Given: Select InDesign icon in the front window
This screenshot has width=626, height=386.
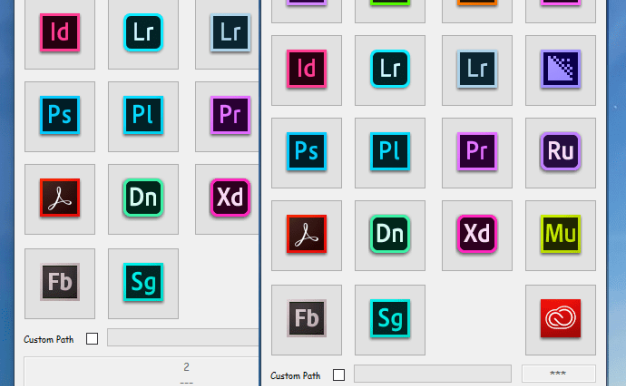Looking at the screenshot, I should 306,70.
